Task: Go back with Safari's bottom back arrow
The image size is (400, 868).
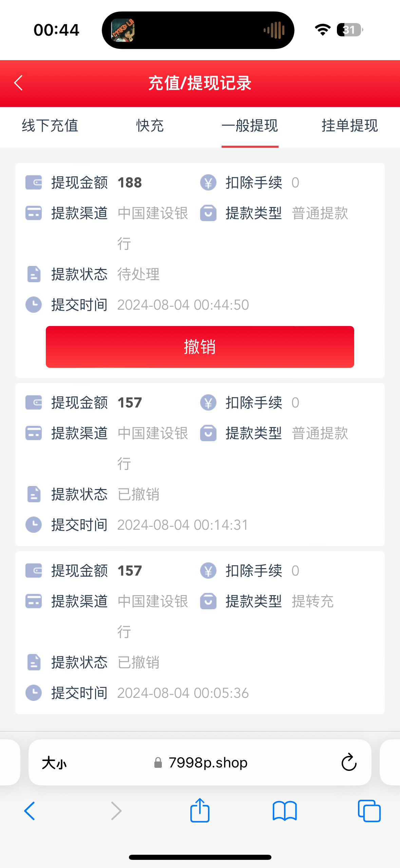Action: click(30, 811)
